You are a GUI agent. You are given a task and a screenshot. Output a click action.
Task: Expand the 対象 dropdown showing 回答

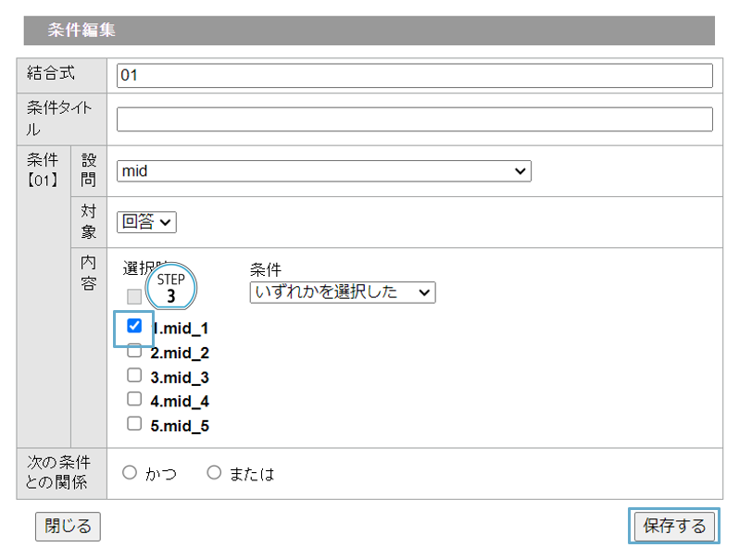click(x=146, y=222)
